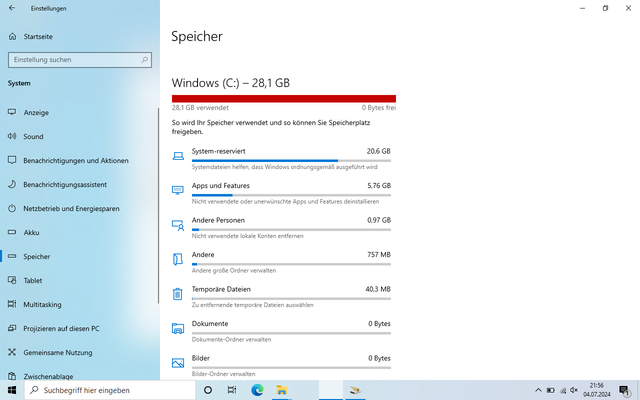Launch Microsoft Edge from taskbar
The height and width of the screenshot is (400, 640).
[257, 390]
